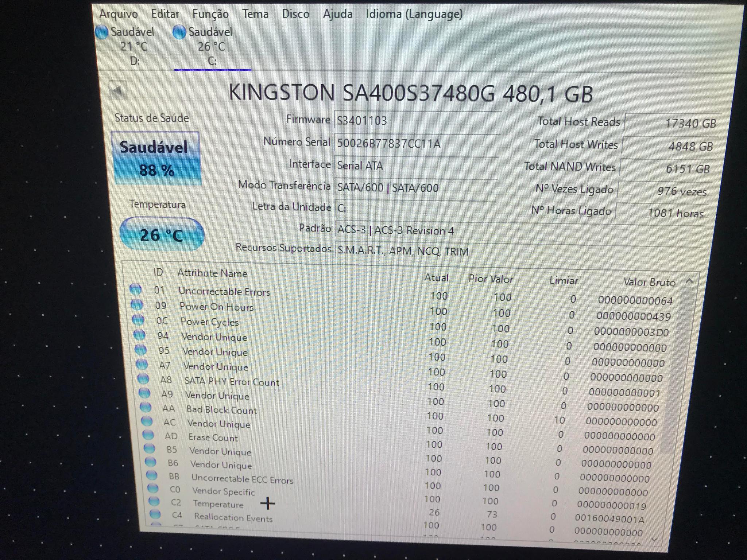Click the Total Host Writes value 4848 GB
Image resolution: width=747 pixels, height=560 pixels.
670,146
